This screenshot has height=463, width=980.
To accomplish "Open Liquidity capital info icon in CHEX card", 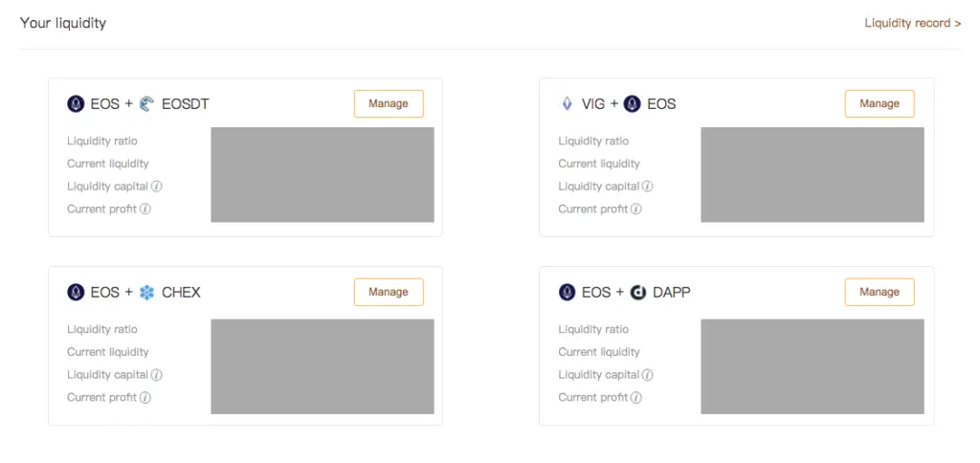I will pos(157,375).
